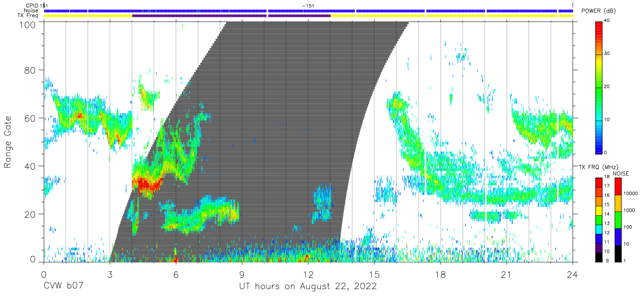Click the 24 tick on the UT hours axis
Screen dimensions: 644x297
click(573, 273)
